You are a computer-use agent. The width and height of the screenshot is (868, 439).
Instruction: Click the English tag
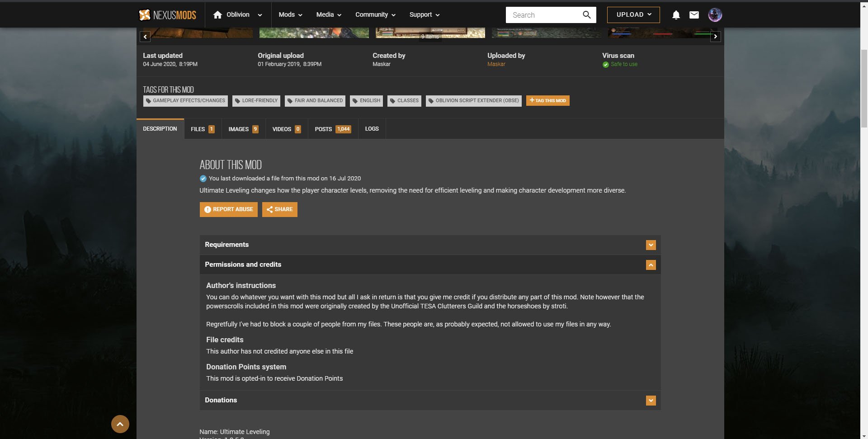366,101
